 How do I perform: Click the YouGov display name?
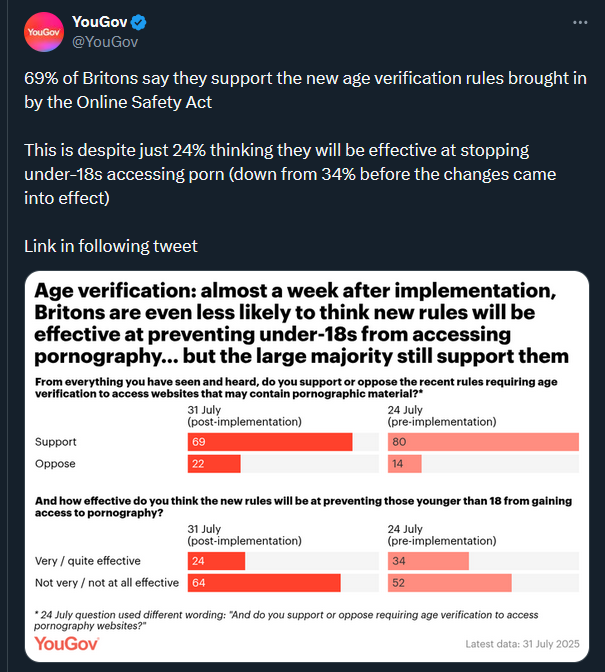tap(99, 22)
